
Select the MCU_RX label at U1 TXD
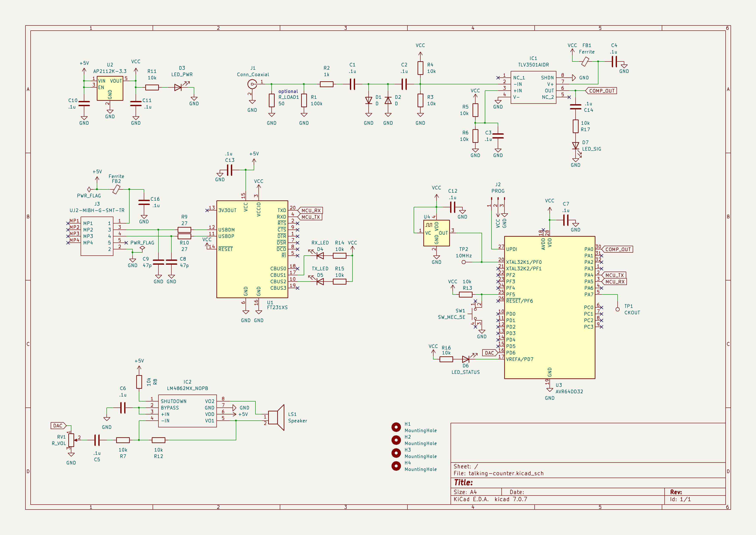point(310,211)
